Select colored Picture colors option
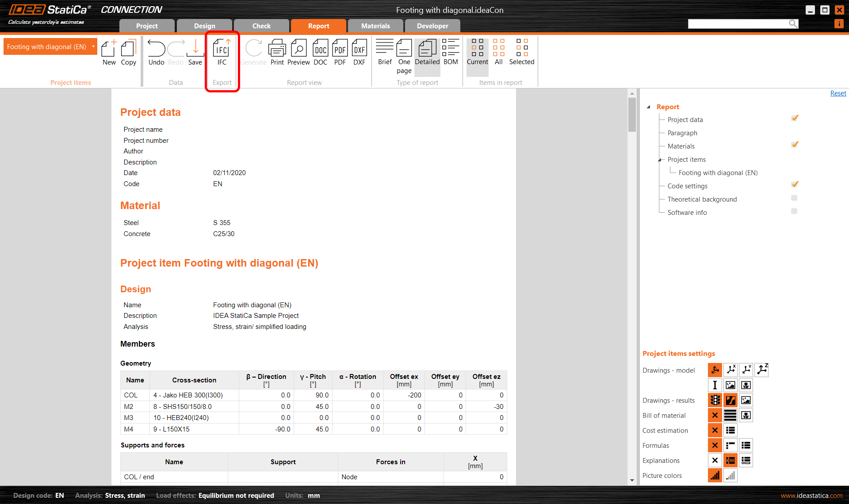Viewport: 849px width, 504px height. (x=715, y=476)
